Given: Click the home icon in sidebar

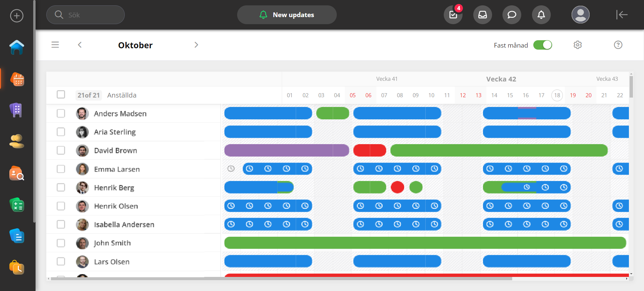Looking at the screenshot, I should pos(16,47).
